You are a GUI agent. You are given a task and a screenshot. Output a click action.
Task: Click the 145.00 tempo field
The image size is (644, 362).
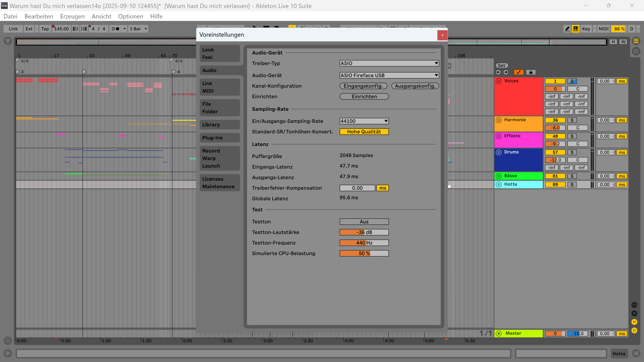[x=61, y=29]
